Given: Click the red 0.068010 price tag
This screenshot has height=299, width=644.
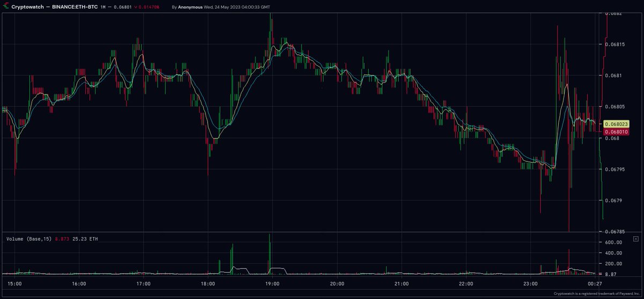Looking at the screenshot, I should click(x=616, y=132).
